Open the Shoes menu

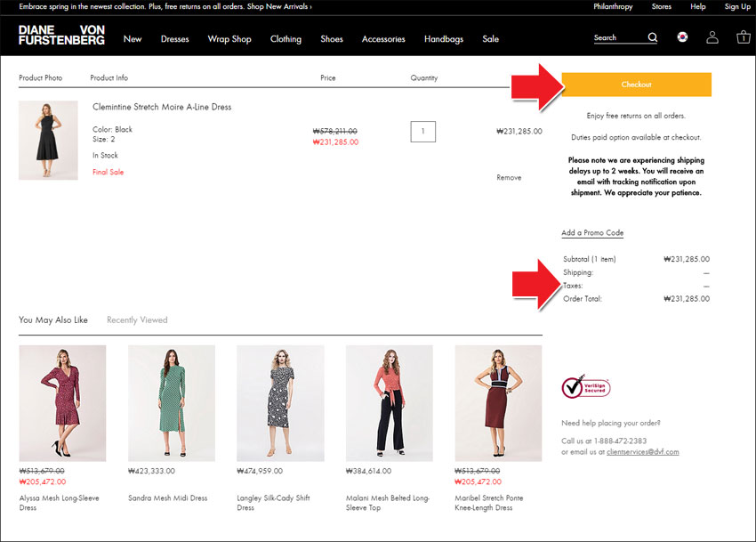332,39
